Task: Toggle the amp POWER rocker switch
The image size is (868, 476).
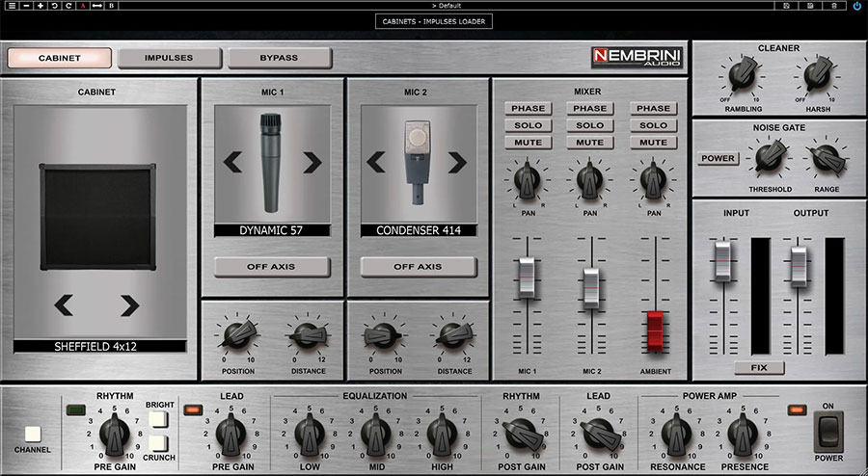Action: pos(828,432)
